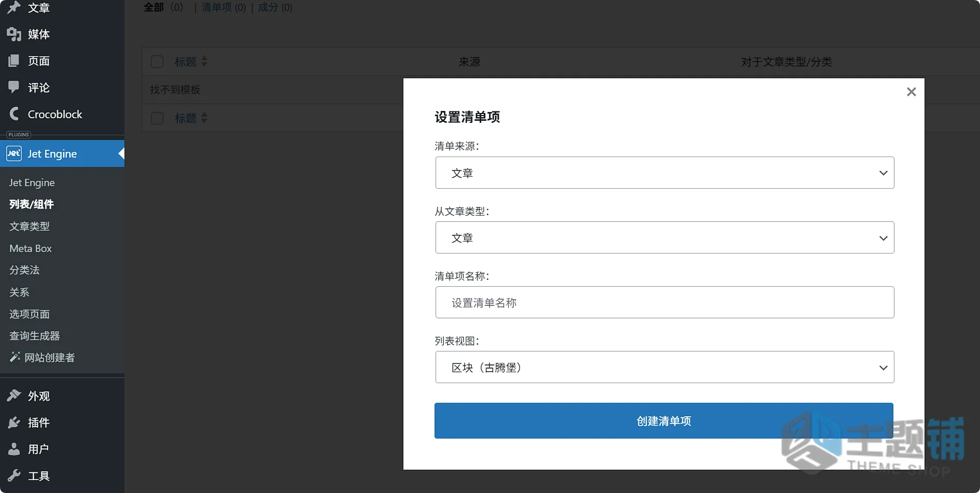Image resolution: width=980 pixels, height=493 pixels.
Task: Open the 网站创建者 submenu item
Action: click(50, 357)
